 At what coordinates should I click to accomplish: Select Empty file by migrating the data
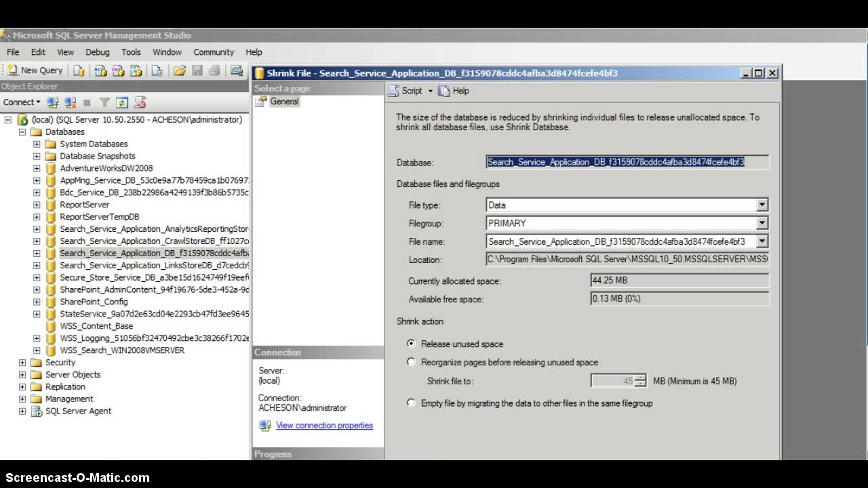click(411, 403)
